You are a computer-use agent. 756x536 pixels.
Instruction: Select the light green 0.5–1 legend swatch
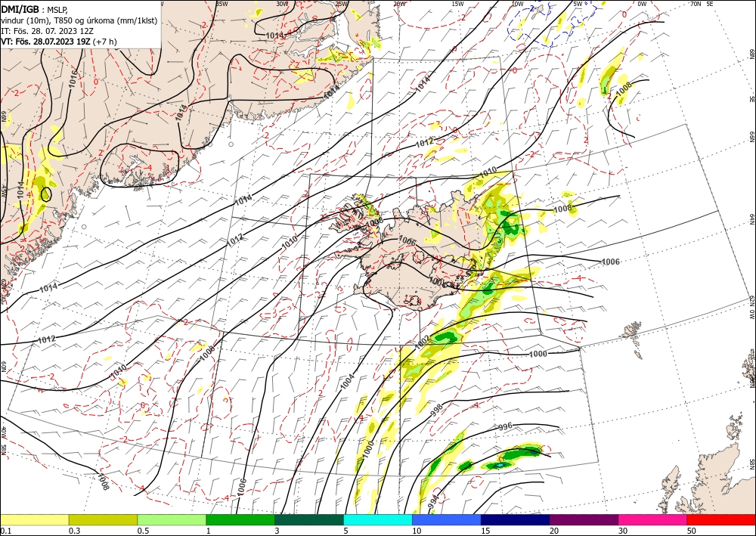tap(172, 519)
